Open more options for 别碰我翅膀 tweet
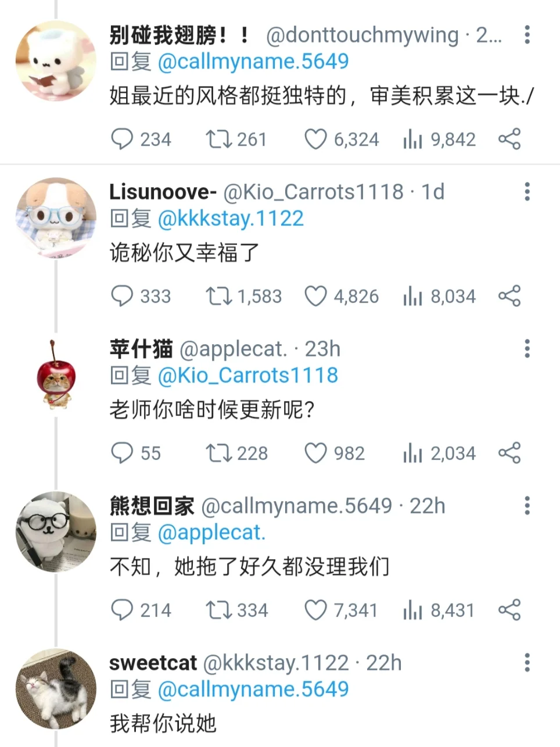This screenshot has width=560, height=747. pos(527,35)
